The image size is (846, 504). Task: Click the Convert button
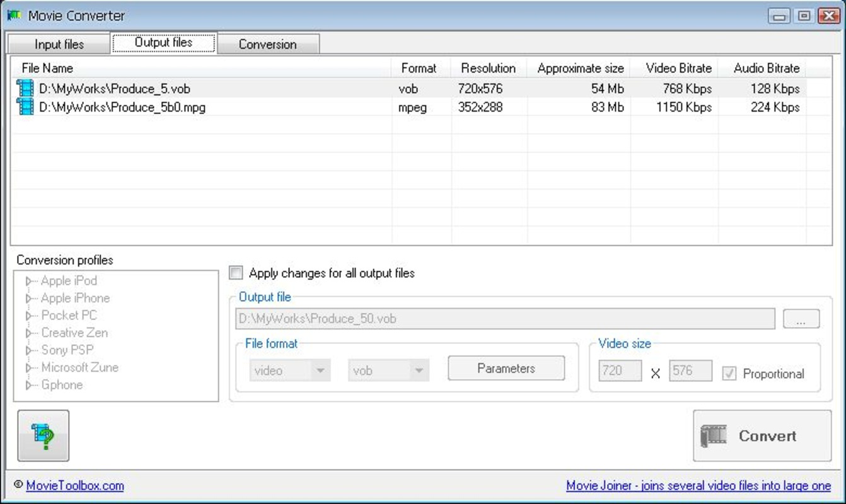[762, 436]
